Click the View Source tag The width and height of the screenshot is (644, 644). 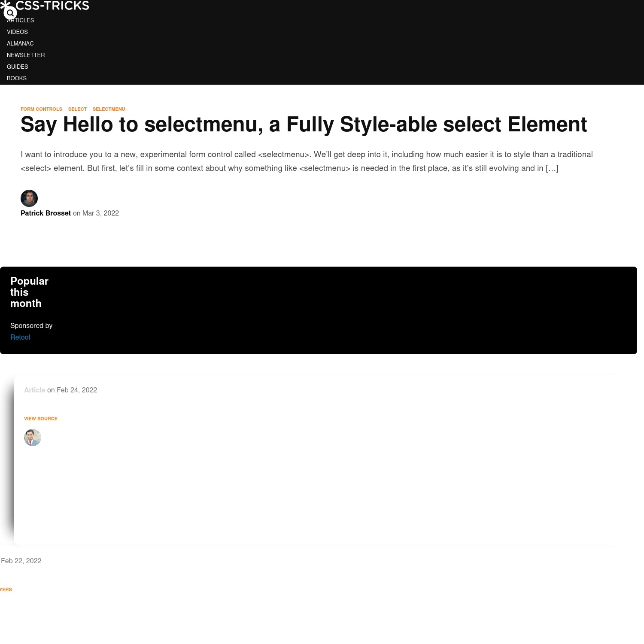[41, 419]
